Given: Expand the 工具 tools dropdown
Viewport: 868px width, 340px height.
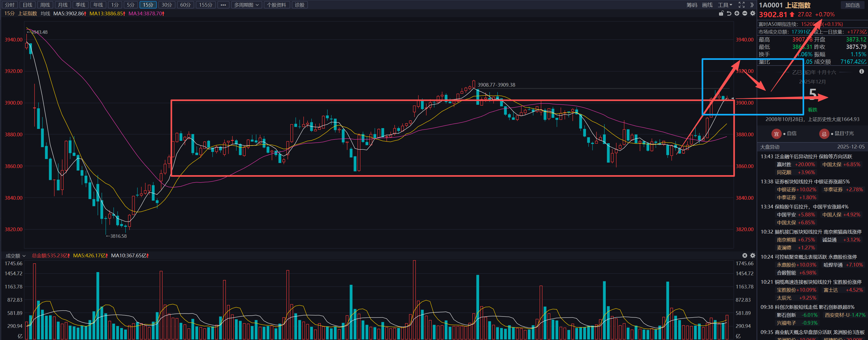Looking at the screenshot, I should pyautogui.click(x=725, y=5).
